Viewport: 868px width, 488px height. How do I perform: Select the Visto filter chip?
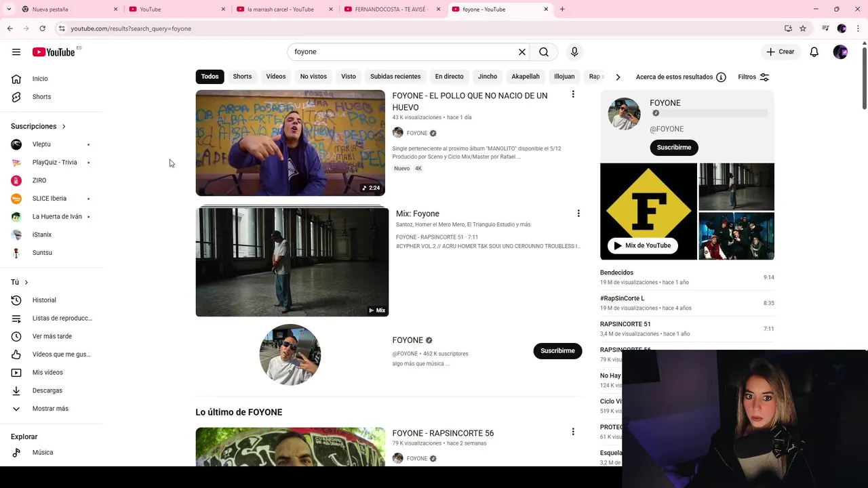pyautogui.click(x=349, y=77)
